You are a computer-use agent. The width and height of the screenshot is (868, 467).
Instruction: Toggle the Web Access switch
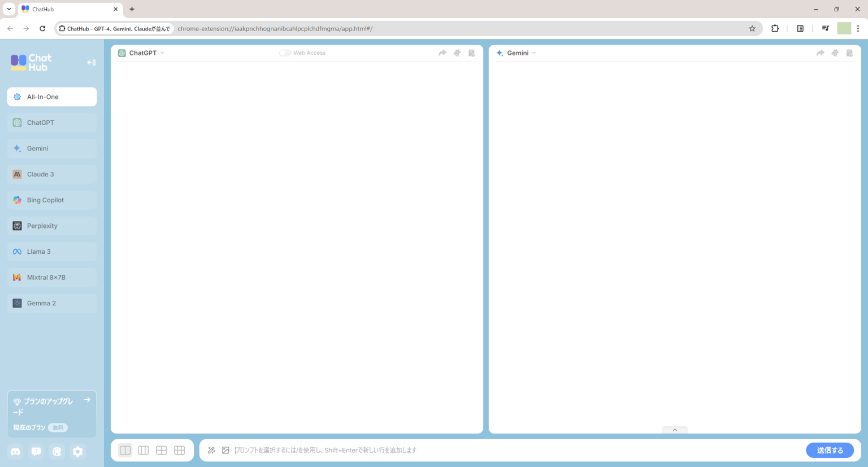coord(285,53)
